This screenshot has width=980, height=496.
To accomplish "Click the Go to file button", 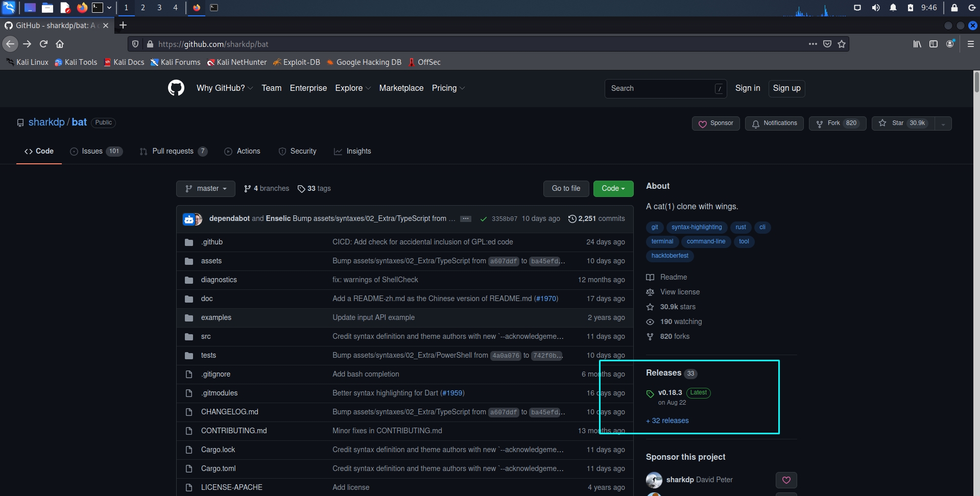I will [x=566, y=188].
